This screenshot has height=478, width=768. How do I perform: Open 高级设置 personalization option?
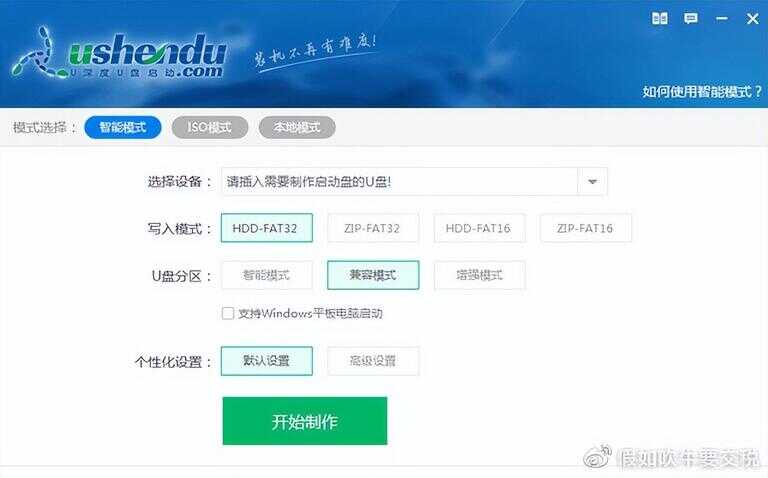pyautogui.click(x=373, y=361)
